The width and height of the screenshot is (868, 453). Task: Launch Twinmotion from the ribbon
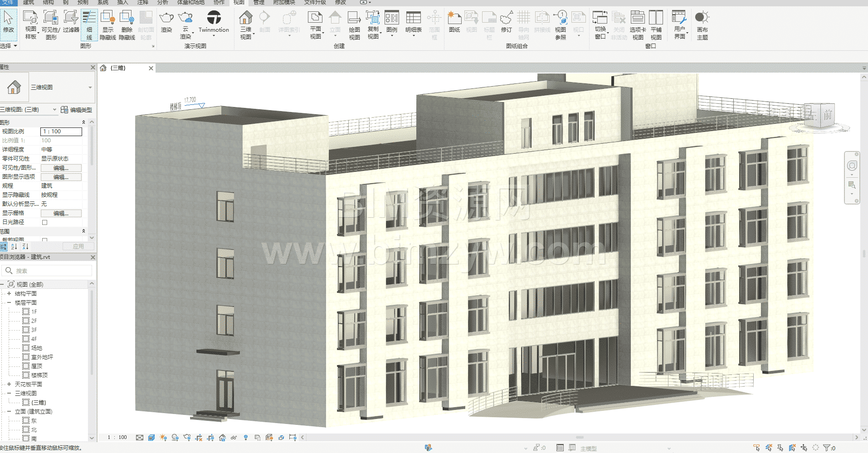pos(214,19)
